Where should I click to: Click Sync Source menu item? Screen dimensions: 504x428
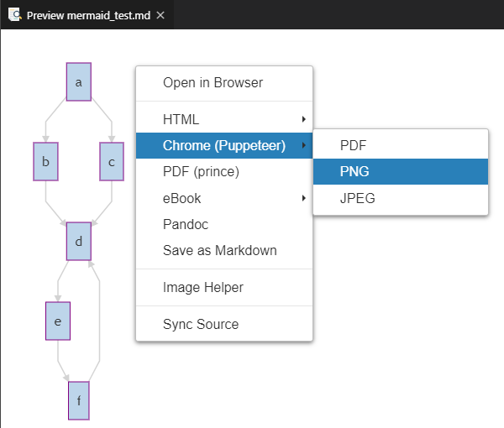pyautogui.click(x=200, y=324)
